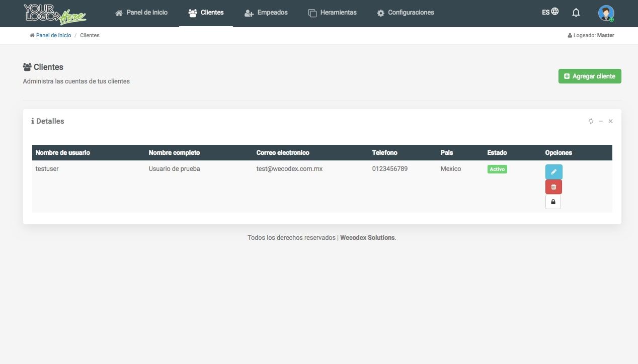This screenshot has height=364, width=638.
Task: Click the Nombre completo column header
Action: click(174, 153)
